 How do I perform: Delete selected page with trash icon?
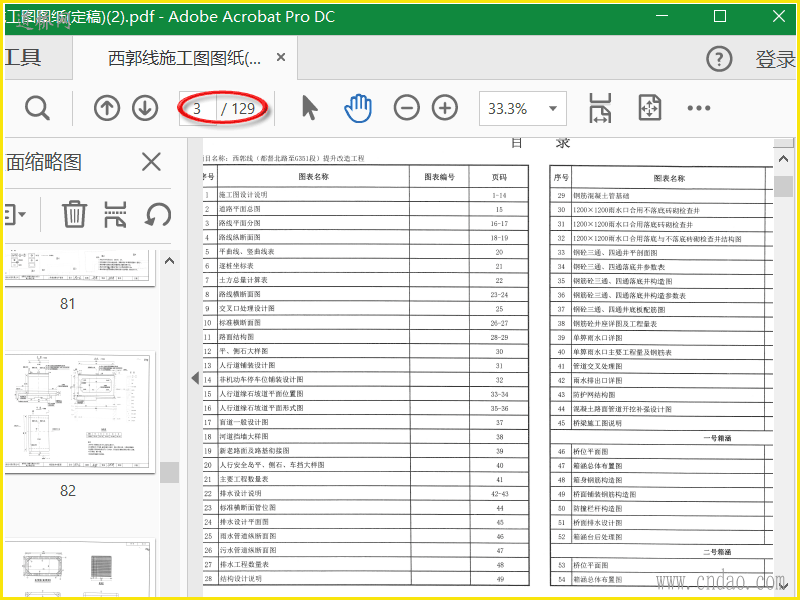(74, 214)
